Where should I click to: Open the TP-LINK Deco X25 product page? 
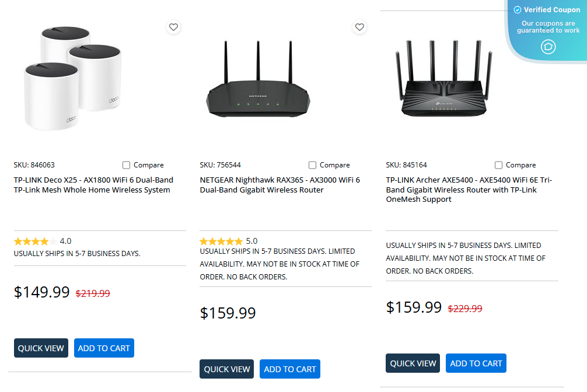(x=93, y=184)
